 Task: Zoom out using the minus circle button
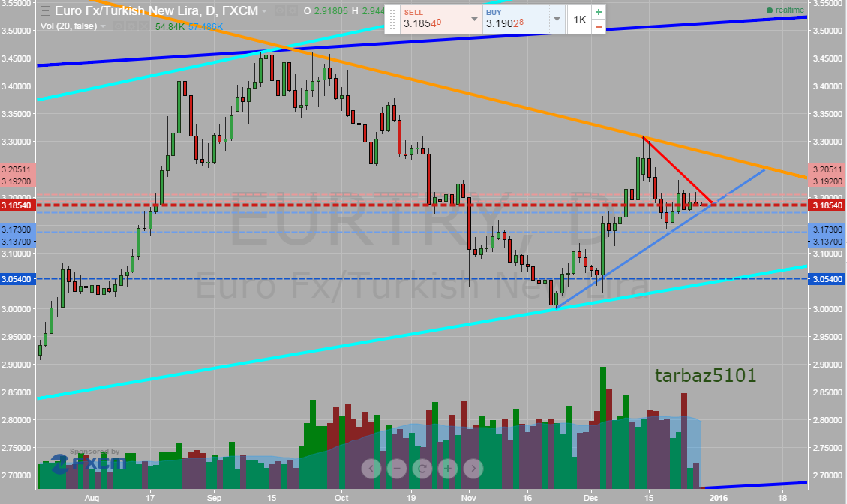(x=397, y=469)
